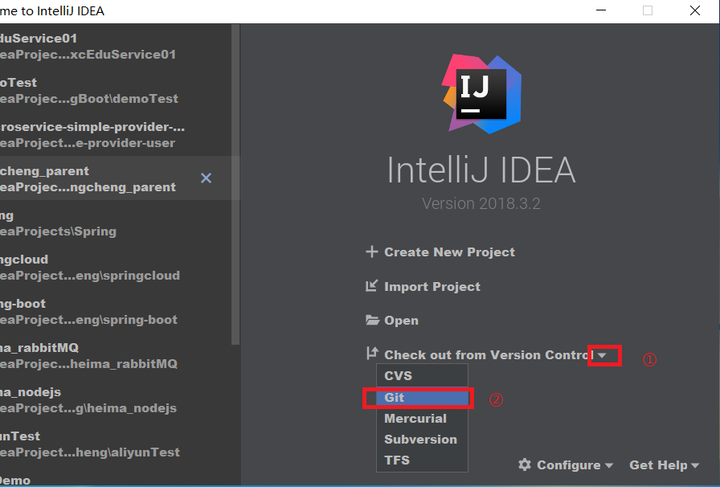Open ngcloud recent project
The image size is (720, 487).
pyautogui.click(x=115, y=267)
